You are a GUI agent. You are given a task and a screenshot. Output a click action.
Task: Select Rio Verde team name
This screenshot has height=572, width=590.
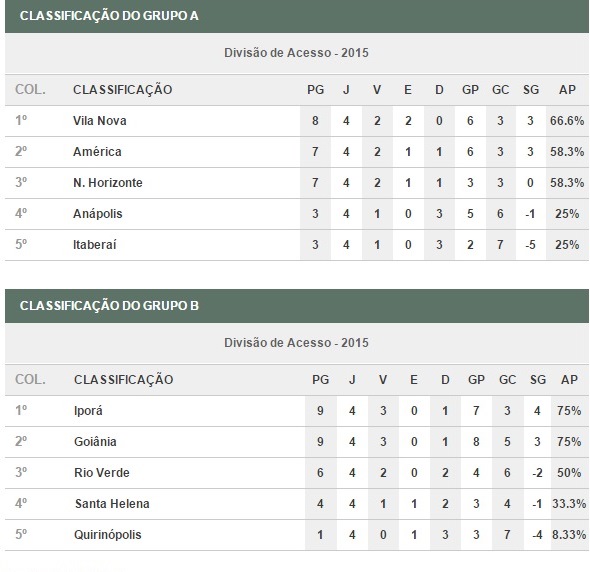(102, 473)
